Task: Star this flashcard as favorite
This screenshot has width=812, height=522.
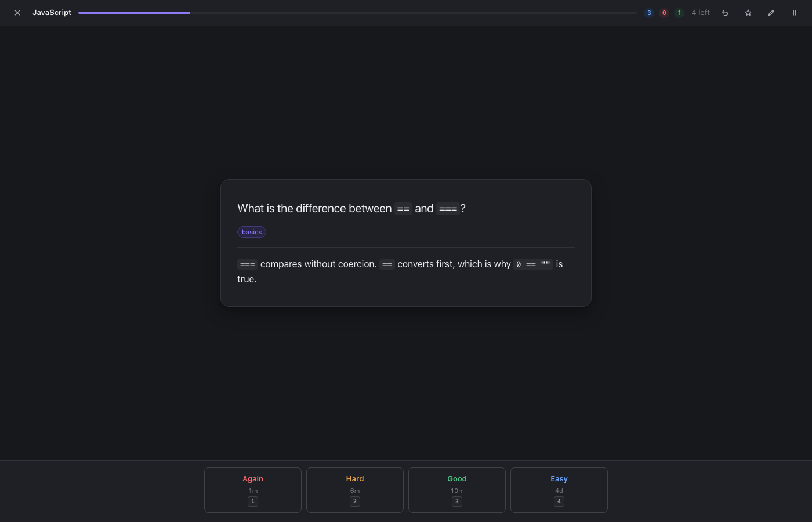Action: tap(748, 13)
